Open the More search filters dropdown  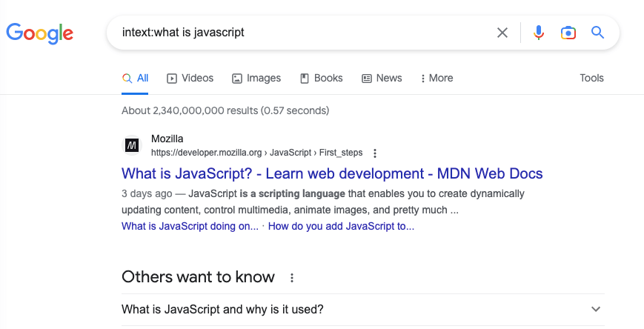pyautogui.click(x=436, y=78)
